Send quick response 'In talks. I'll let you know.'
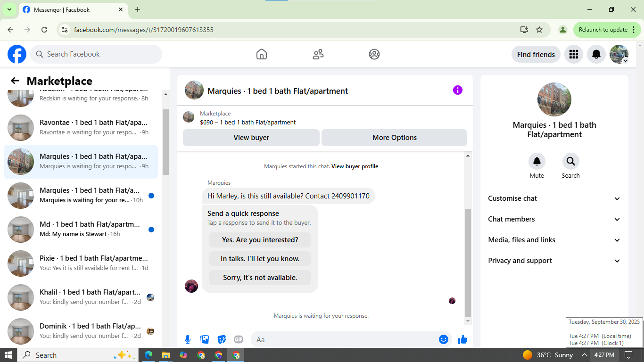Screen dimensions: 644x362 click(x=260, y=259)
